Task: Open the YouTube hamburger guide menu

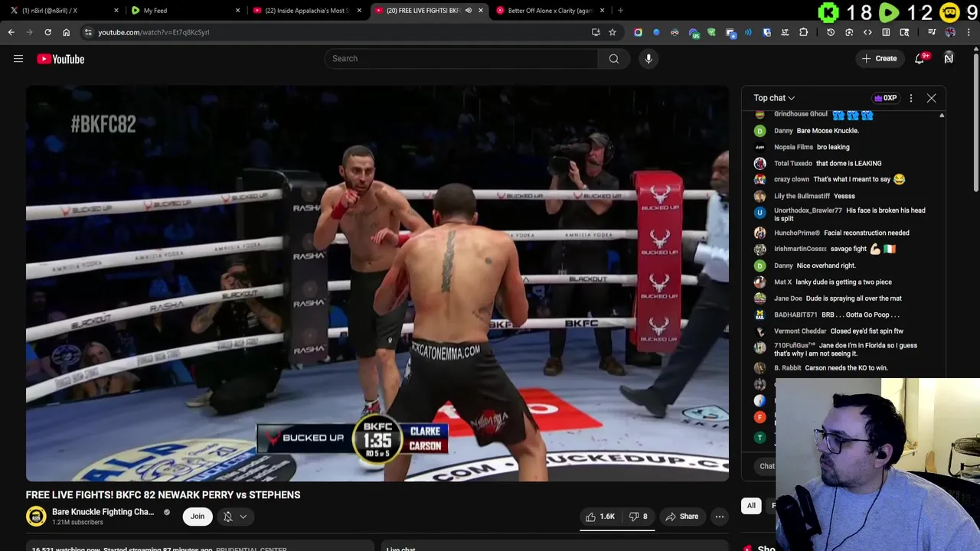Action: click(x=18, y=59)
